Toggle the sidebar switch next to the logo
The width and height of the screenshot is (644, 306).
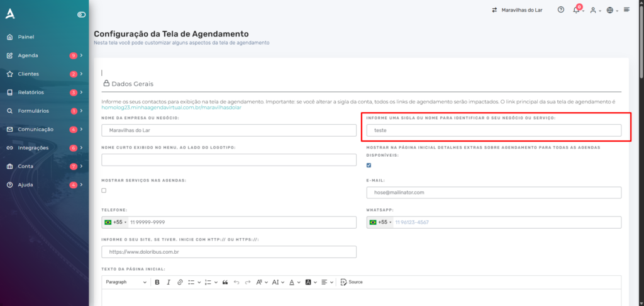point(81,14)
